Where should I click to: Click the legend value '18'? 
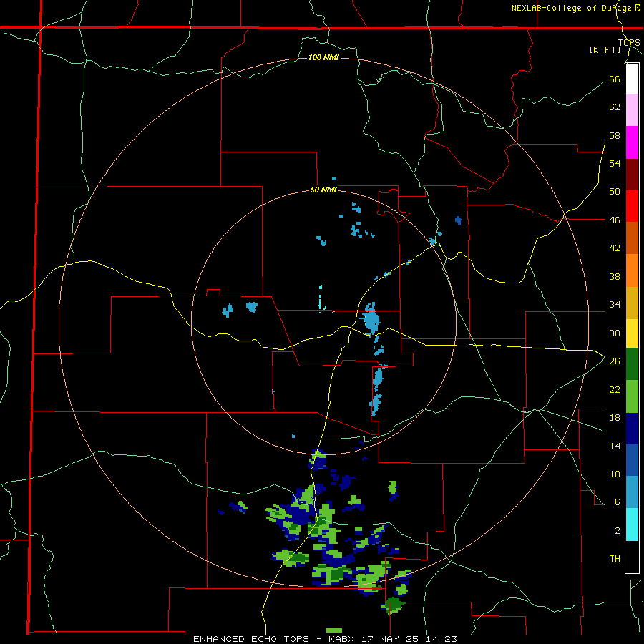[x=615, y=418]
